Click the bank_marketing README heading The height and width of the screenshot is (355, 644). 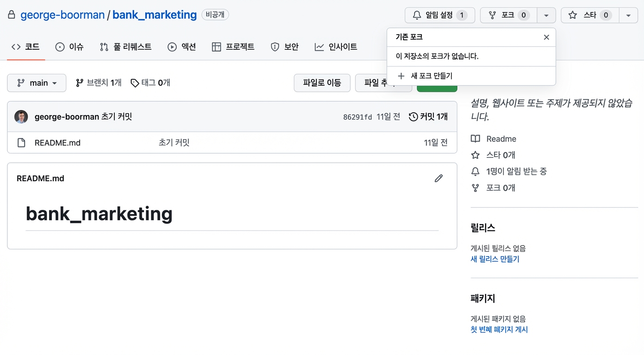pyautogui.click(x=99, y=214)
